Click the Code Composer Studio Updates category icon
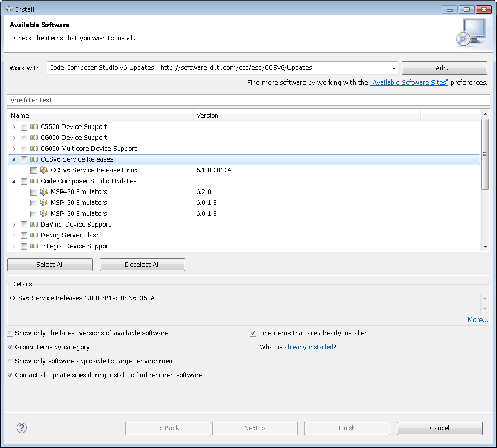Screen dimensions: 497x448 [x=34, y=181]
